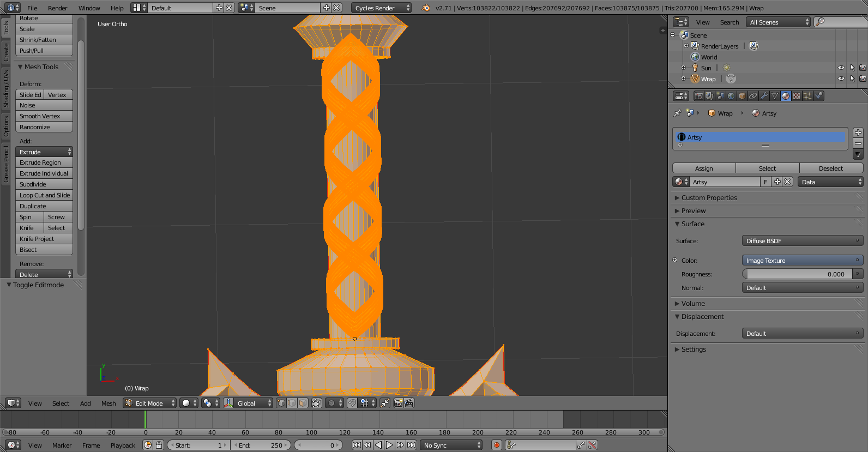Select the Artsy material slot in list
This screenshot has height=452, width=868.
pos(761,137)
